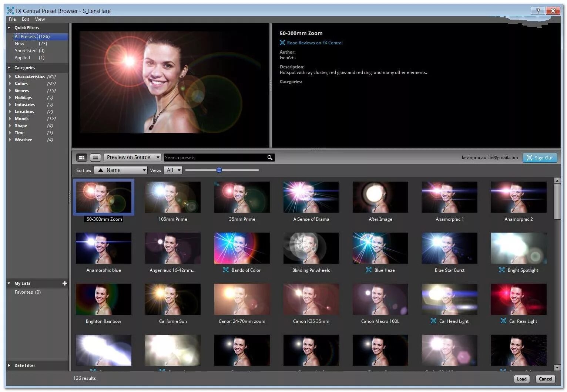
Task: Click the Load button
Action: [x=521, y=379]
